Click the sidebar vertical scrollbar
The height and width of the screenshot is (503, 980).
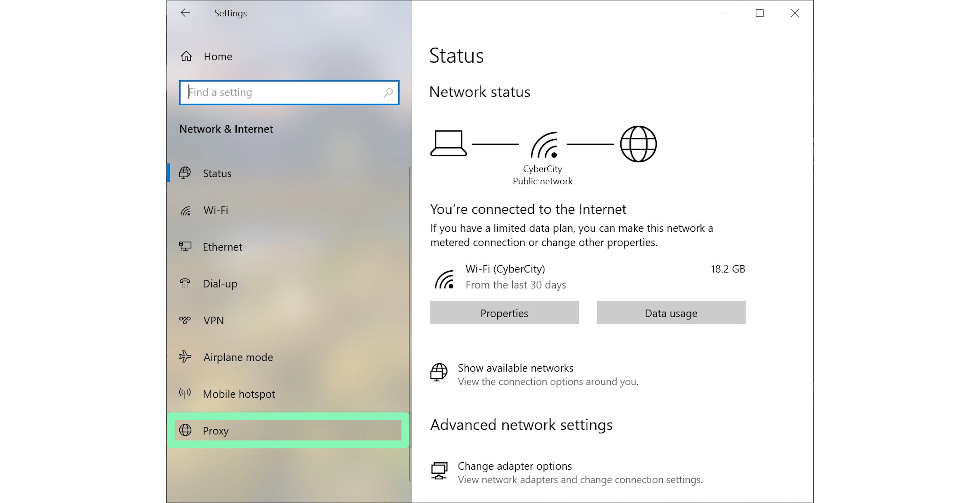pyautogui.click(x=410, y=324)
